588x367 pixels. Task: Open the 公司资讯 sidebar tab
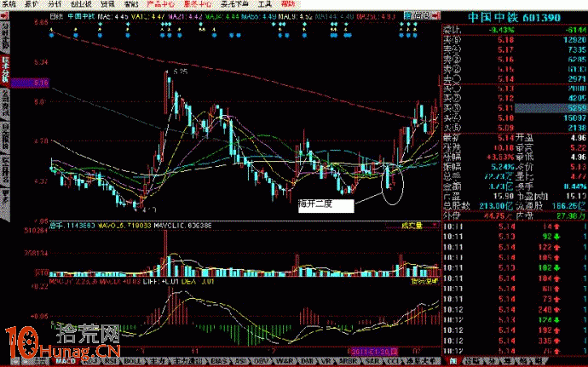tap(4, 102)
